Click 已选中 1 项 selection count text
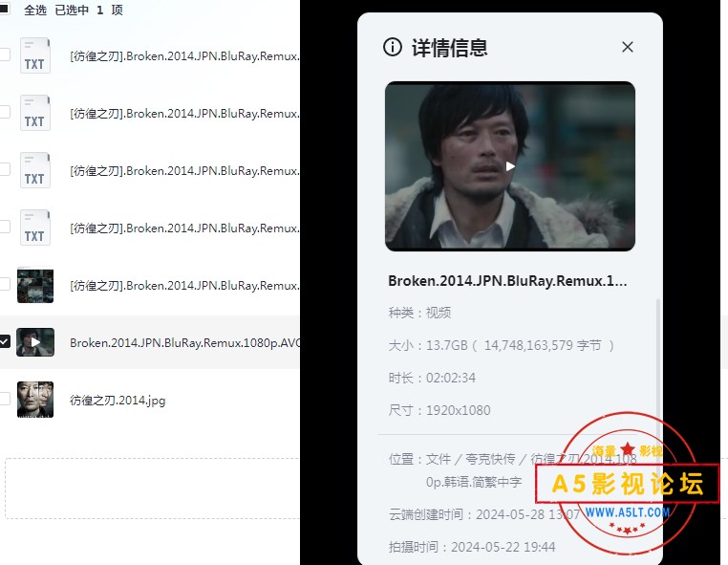 (89, 10)
